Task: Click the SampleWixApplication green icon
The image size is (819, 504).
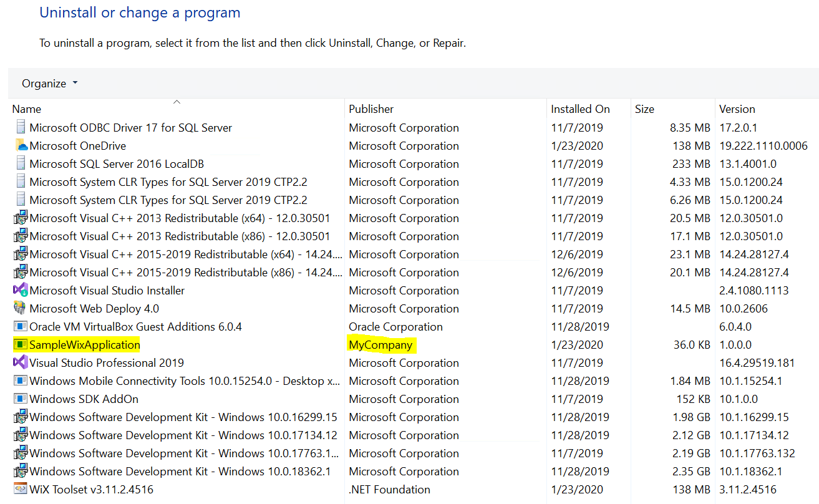Action: tap(21, 345)
